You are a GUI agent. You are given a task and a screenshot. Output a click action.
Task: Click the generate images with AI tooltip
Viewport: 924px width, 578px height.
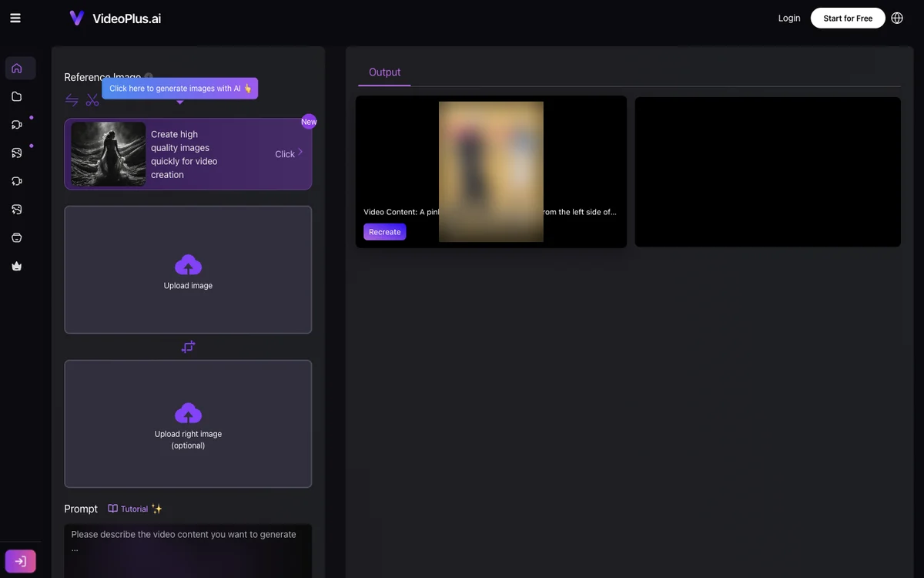(x=180, y=89)
